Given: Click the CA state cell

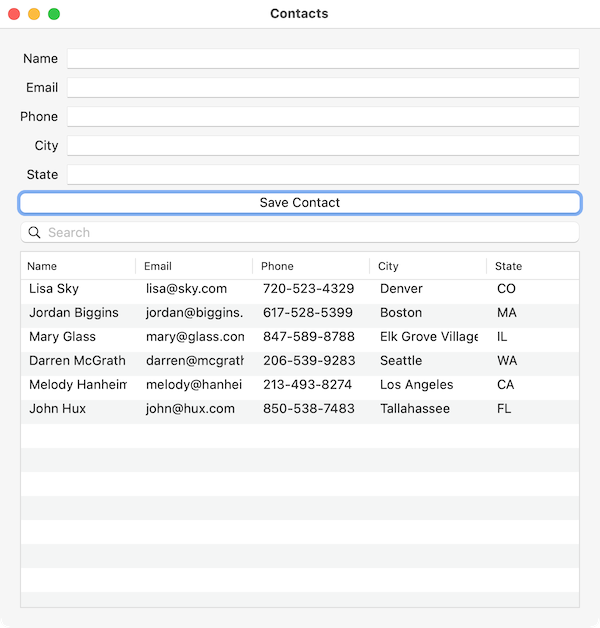Looking at the screenshot, I should point(505,385).
